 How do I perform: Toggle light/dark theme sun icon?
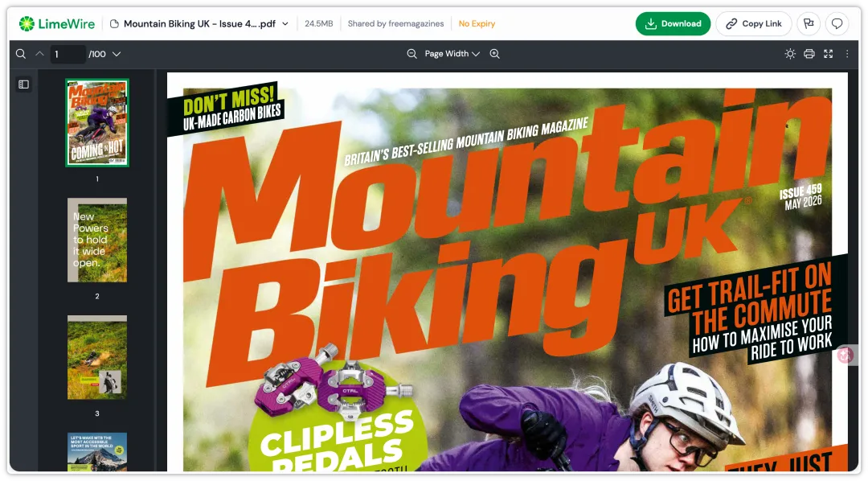tap(790, 54)
